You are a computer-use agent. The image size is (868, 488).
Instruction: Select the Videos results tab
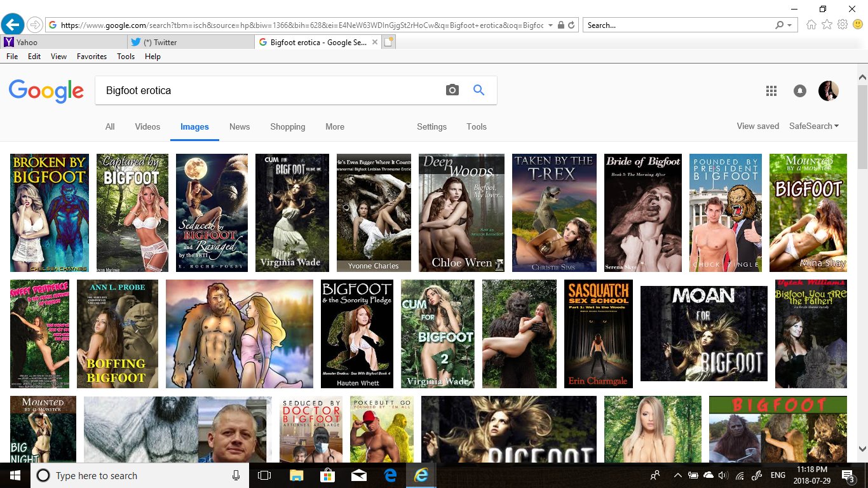pyautogui.click(x=147, y=127)
